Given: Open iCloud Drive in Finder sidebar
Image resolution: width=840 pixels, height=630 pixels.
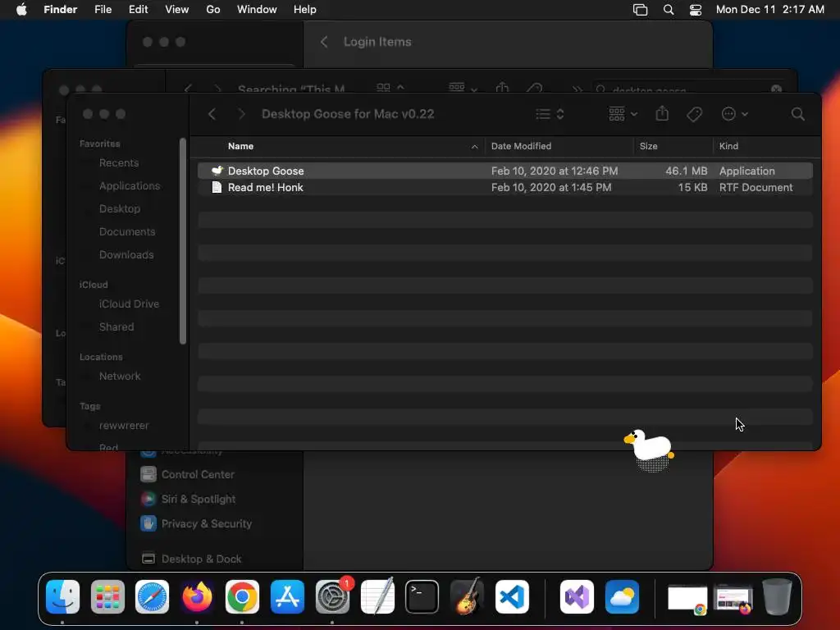Looking at the screenshot, I should pyautogui.click(x=129, y=304).
